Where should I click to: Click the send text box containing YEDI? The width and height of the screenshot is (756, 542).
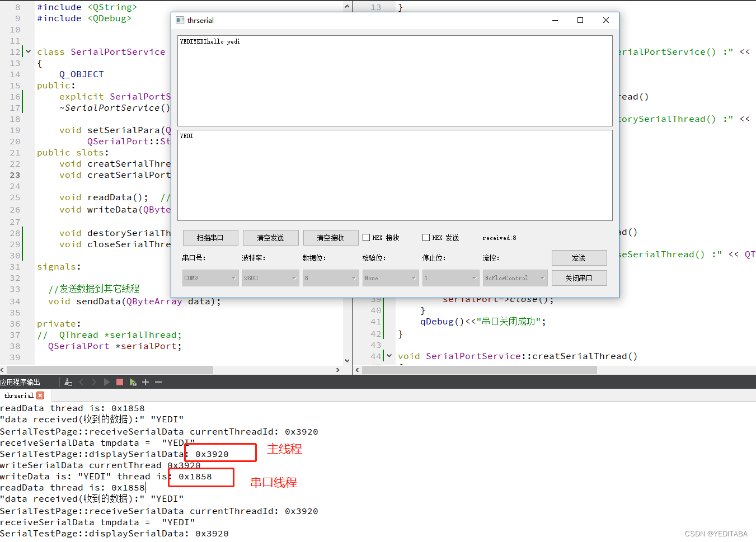395,176
